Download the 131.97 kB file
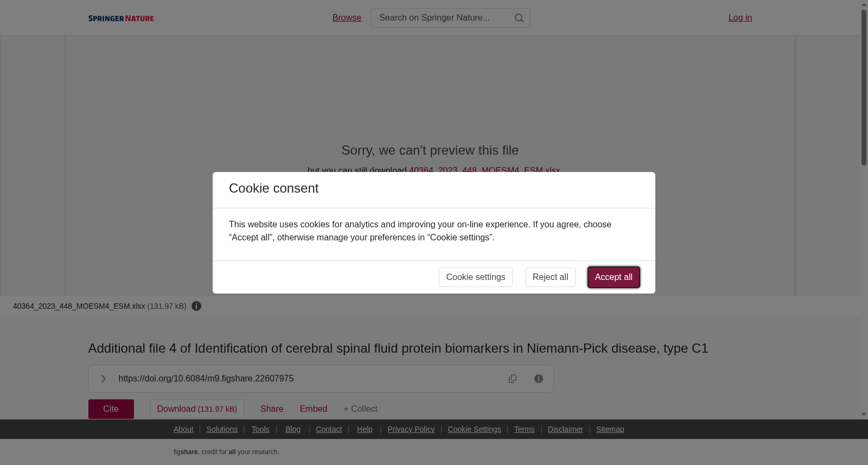This screenshot has height=465, width=868. tap(197, 409)
